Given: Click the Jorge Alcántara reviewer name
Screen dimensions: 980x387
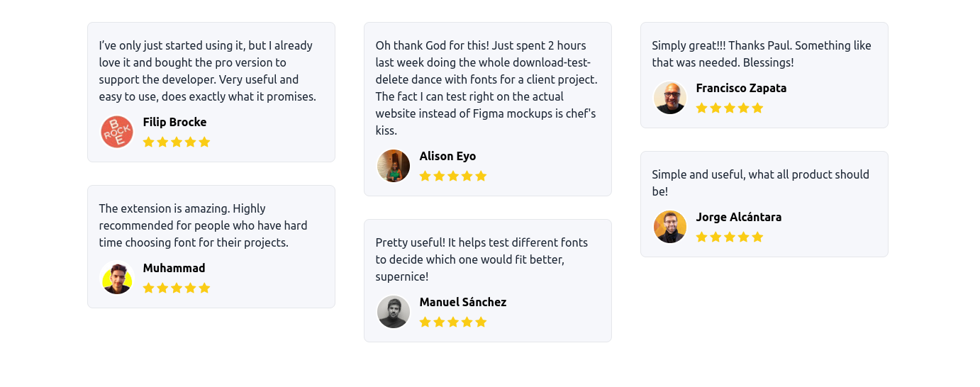Looking at the screenshot, I should [x=738, y=217].
